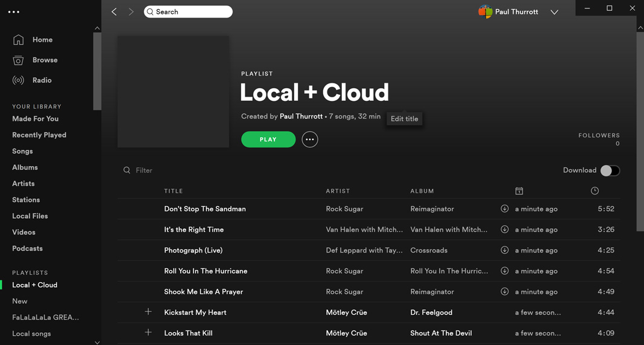Click the plus icon beside Kickstart My Heart
Image resolution: width=644 pixels, height=345 pixels.
click(148, 312)
